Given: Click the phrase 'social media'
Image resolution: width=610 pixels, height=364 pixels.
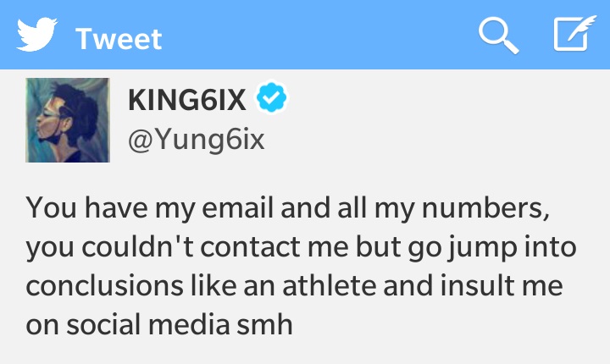Looking at the screenshot, I should tap(147, 325).
